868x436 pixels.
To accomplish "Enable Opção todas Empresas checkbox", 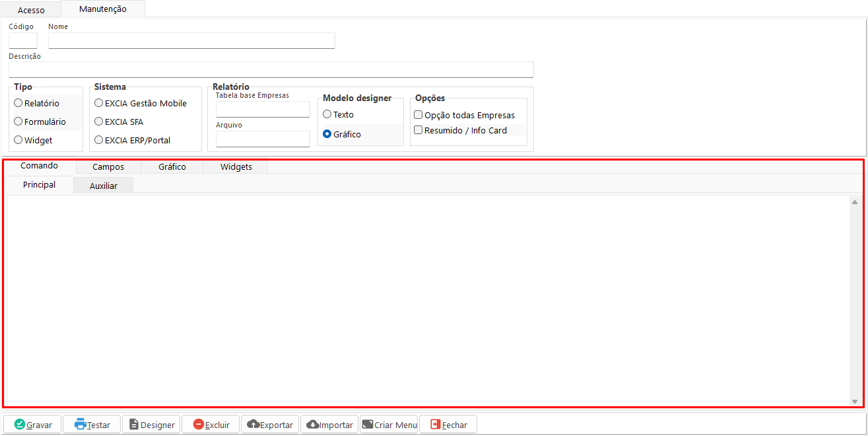I will (418, 115).
